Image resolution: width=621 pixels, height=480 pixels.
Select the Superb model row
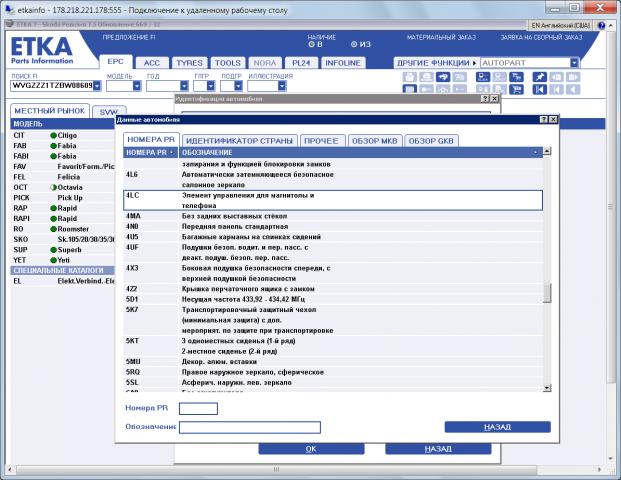pyautogui.click(x=63, y=250)
